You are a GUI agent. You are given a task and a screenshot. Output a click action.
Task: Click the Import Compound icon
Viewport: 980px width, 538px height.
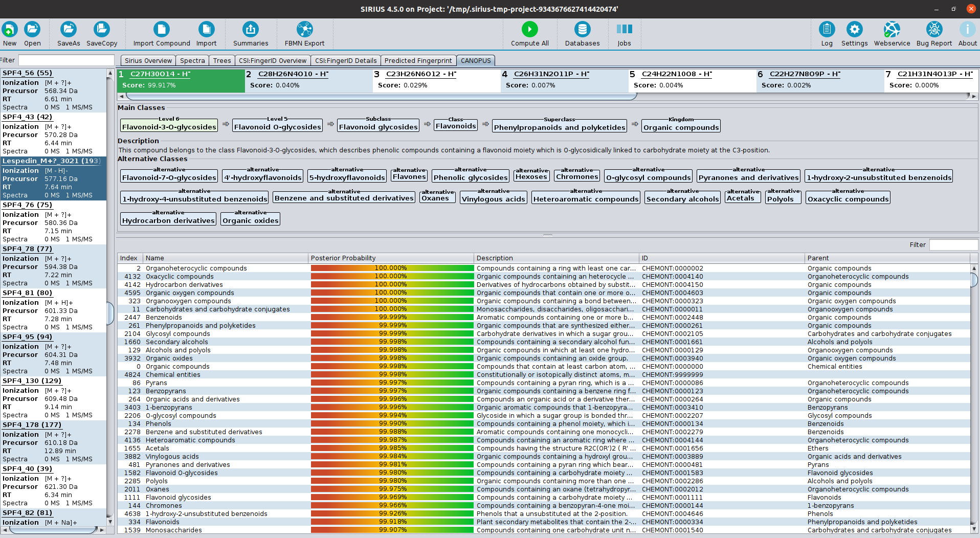tap(161, 30)
